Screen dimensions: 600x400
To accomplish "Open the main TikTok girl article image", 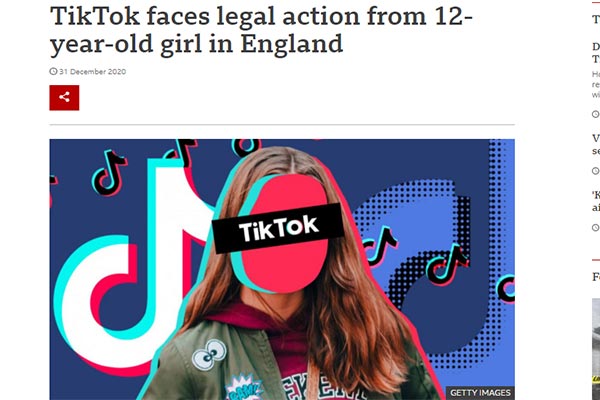I will click(x=282, y=269).
